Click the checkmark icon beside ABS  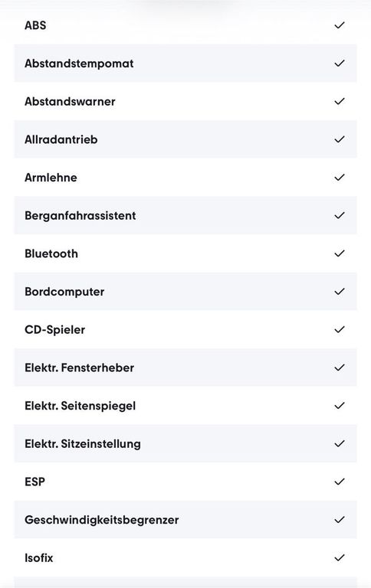tap(339, 25)
